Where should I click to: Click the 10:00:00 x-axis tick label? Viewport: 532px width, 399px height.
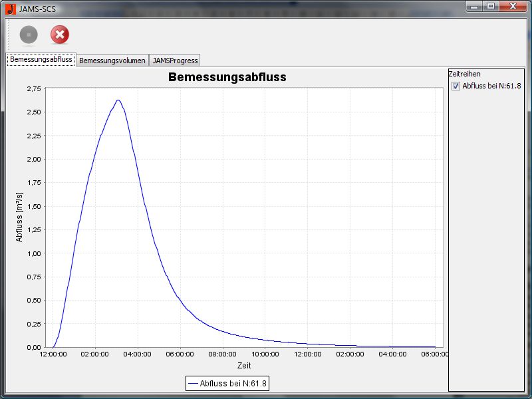(265, 354)
